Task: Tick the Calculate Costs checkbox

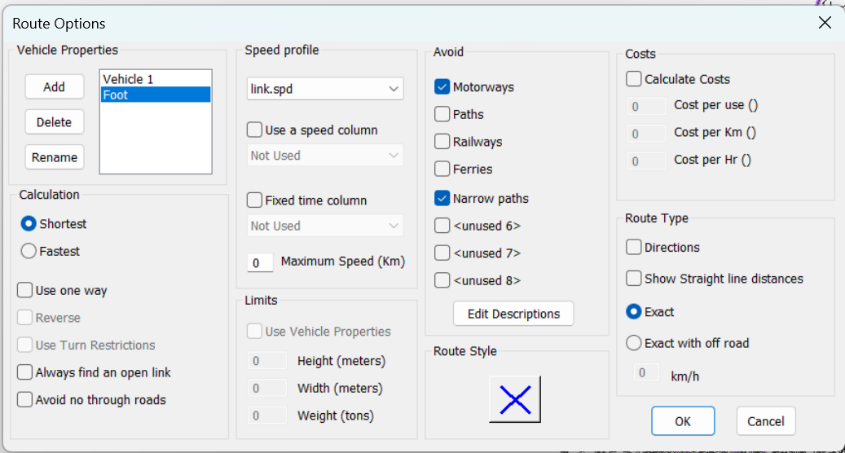Action: tap(634, 79)
